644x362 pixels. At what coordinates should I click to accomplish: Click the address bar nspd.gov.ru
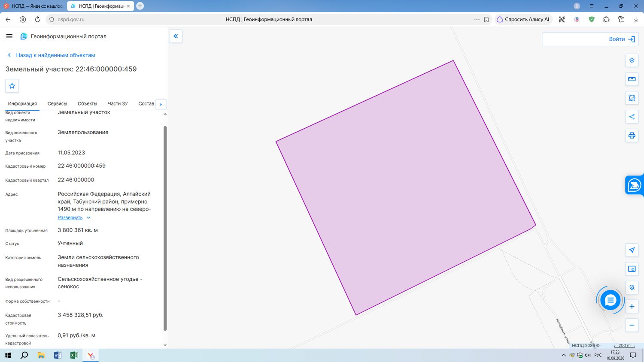point(71,19)
